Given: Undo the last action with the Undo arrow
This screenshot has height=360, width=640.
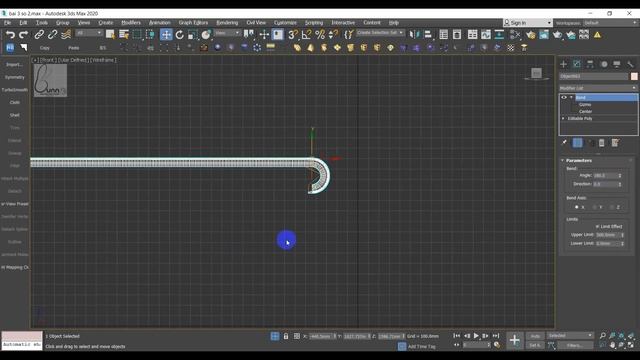Looking at the screenshot, I should pos(10,35).
